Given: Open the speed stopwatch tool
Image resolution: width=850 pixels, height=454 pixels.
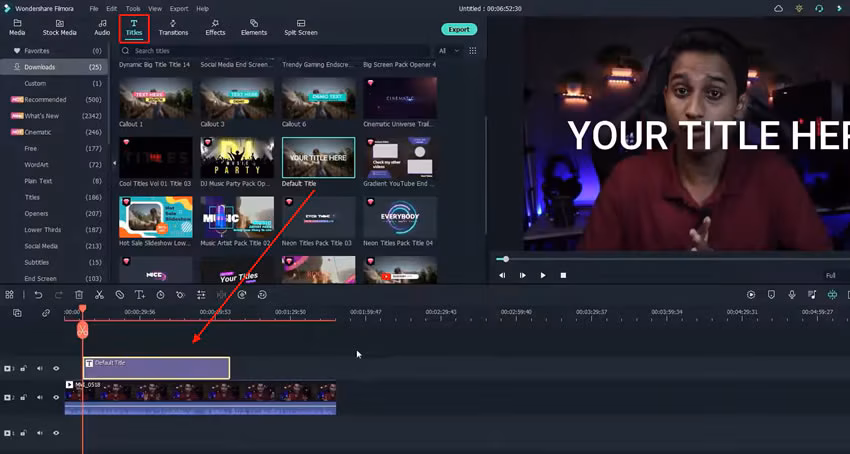Looking at the screenshot, I should pos(160,295).
